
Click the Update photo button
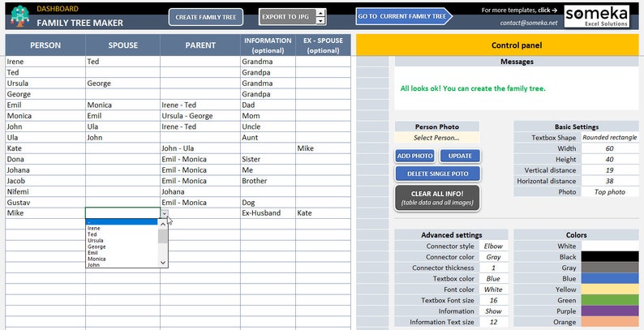click(x=460, y=156)
